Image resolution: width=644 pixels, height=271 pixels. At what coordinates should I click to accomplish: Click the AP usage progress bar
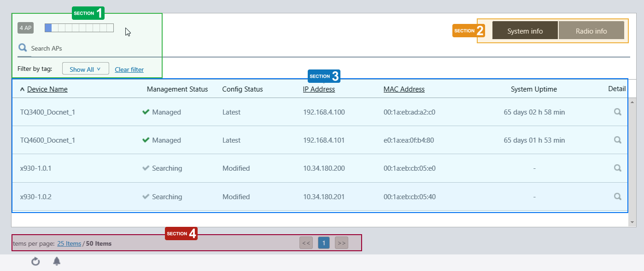coord(79,28)
